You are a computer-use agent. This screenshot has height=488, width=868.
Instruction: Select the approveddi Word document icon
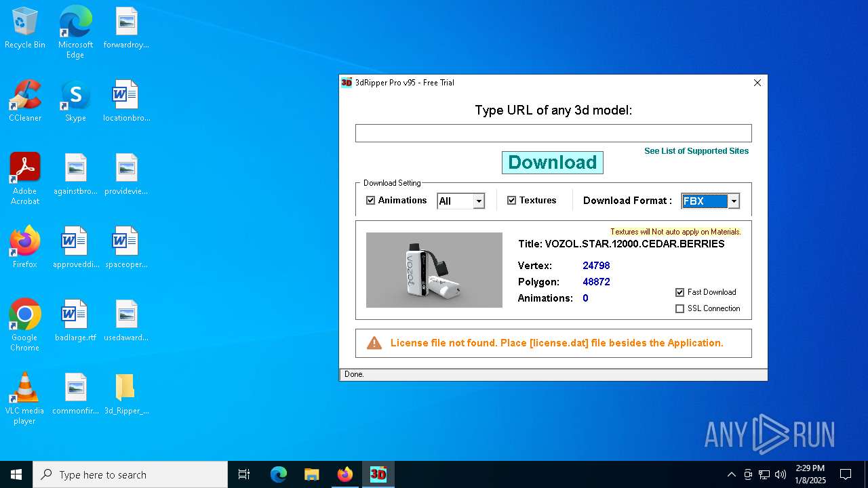tap(75, 247)
